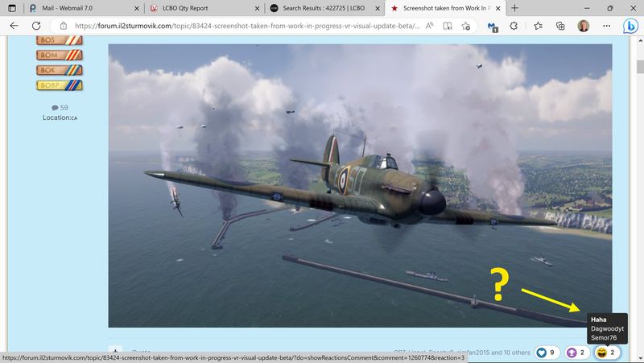
Task: Click the Location: CA text
Action: click(x=60, y=118)
